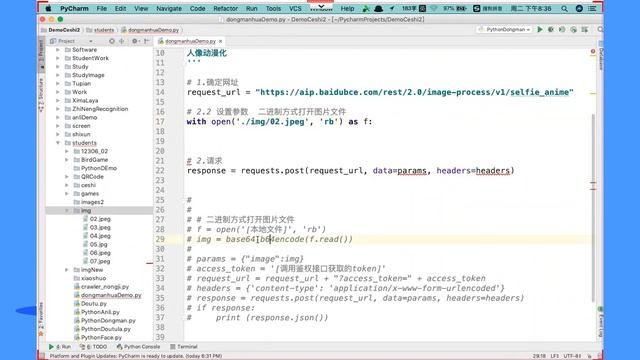Image resolution: width=640 pixels, height=360 pixels.
Task: Open the File menu
Action: tap(102, 8)
